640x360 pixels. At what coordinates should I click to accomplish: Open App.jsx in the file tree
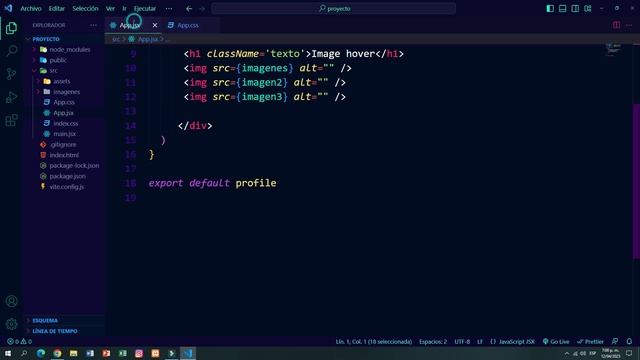63,113
